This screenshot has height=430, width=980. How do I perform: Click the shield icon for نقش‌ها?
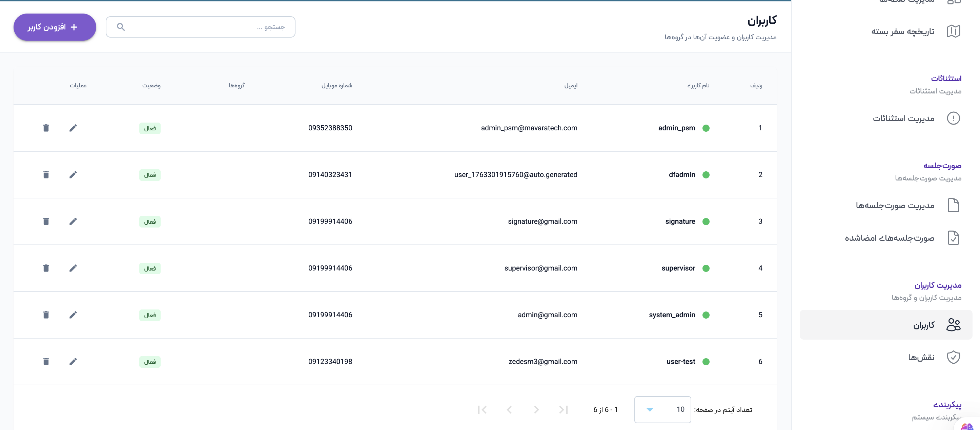pos(953,357)
